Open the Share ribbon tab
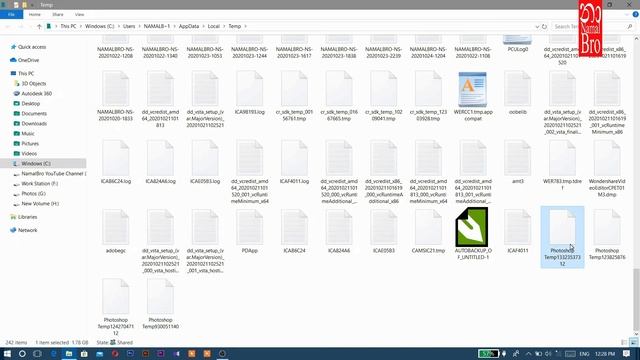The image size is (640, 360). pyautogui.click(x=58, y=14)
